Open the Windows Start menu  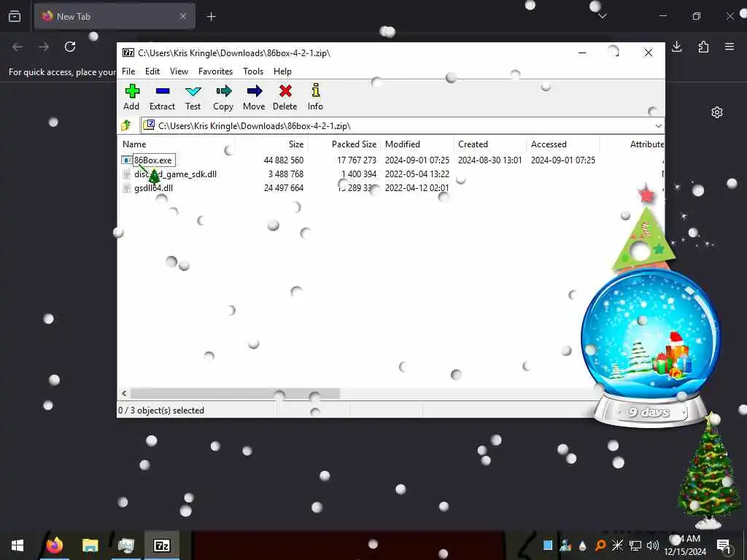[x=18, y=545]
